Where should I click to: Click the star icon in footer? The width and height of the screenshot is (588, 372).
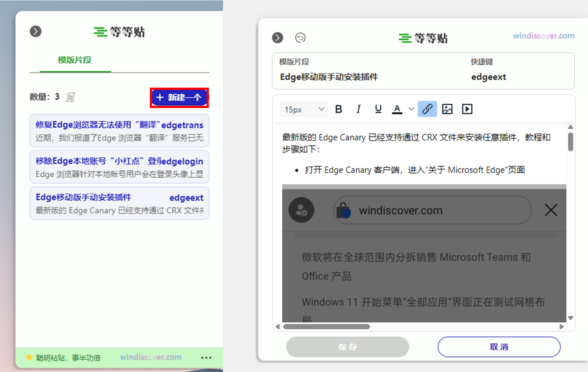[29, 357]
